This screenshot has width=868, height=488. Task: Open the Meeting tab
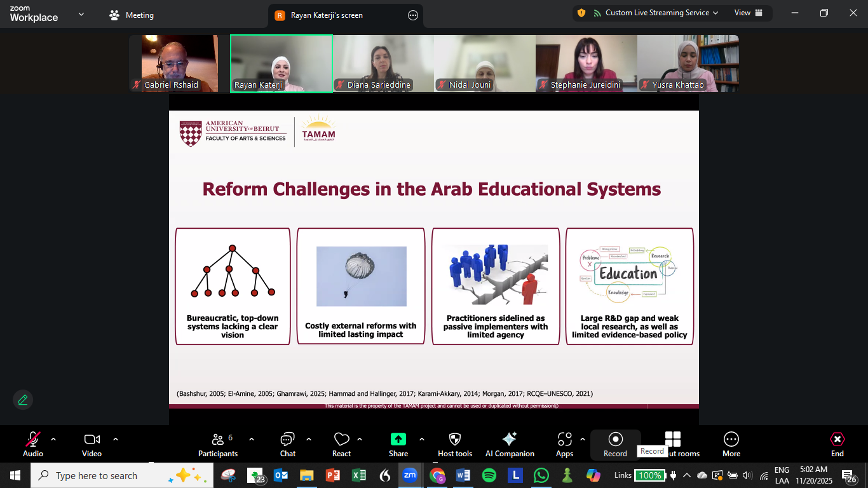point(132,15)
